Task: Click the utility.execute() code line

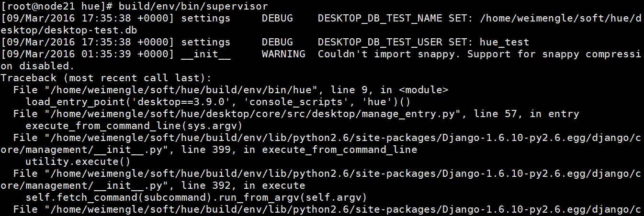Action: coord(78,162)
